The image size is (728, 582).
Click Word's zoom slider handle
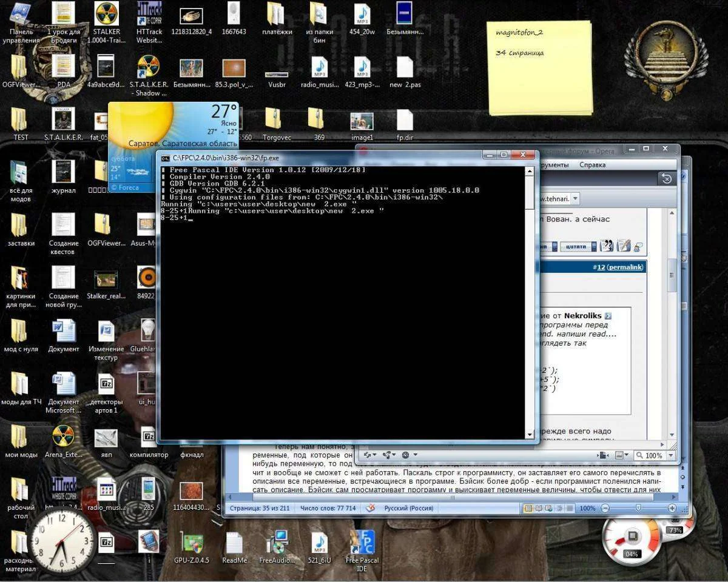coord(638,508)
